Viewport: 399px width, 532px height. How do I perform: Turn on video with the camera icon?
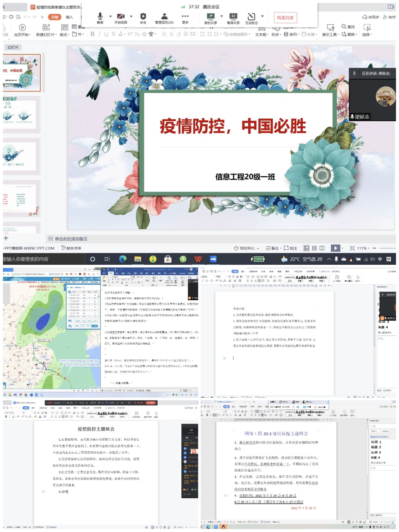(120, 17)
